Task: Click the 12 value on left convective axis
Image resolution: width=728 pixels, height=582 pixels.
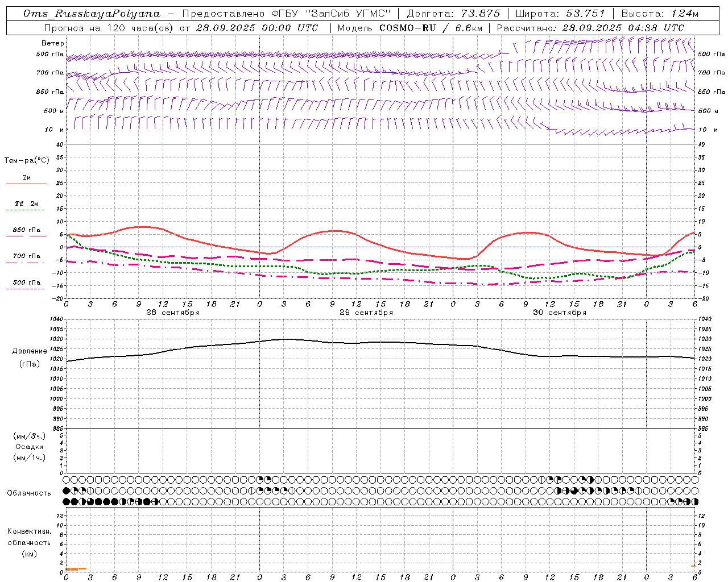Action: point(60,516)
